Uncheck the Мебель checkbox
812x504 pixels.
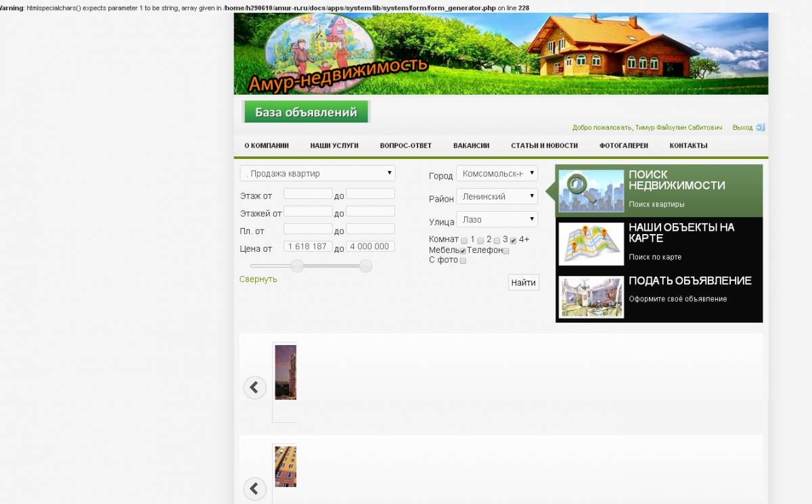tap(463, 251)
